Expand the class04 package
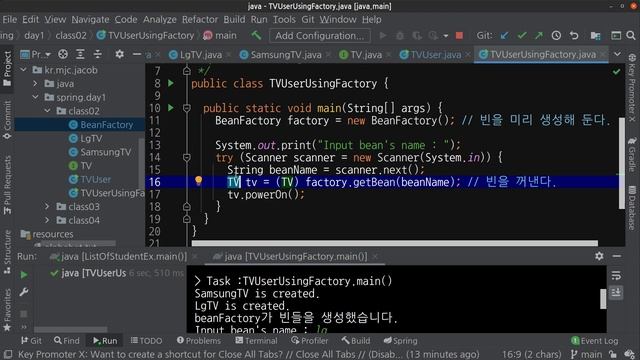Image resolution: width=640 pixels, height=360 pixels. (48, 220)
